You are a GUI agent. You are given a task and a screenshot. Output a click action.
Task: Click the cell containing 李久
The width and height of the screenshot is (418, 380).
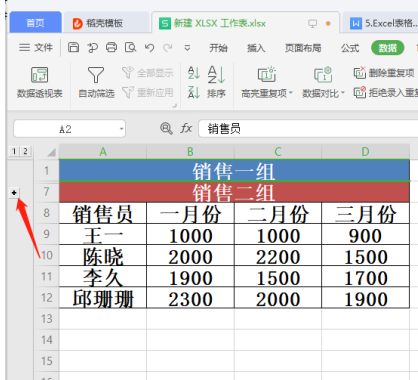tap(103, 276)
